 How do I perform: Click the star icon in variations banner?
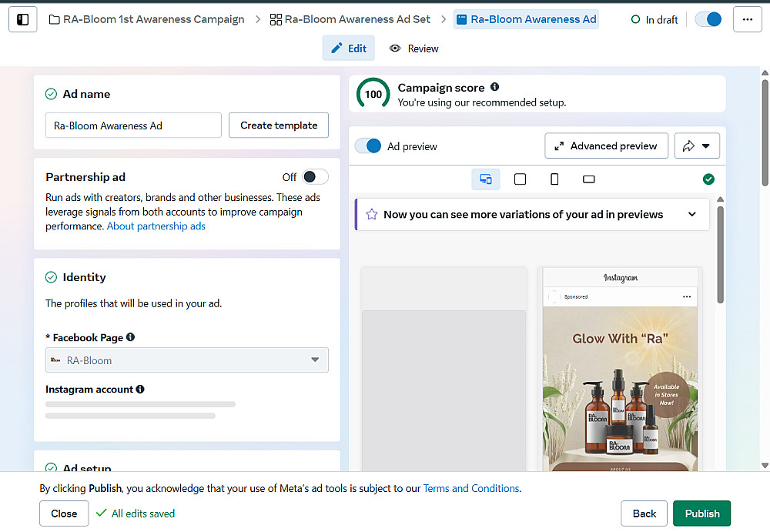click(x=372, y=214)
